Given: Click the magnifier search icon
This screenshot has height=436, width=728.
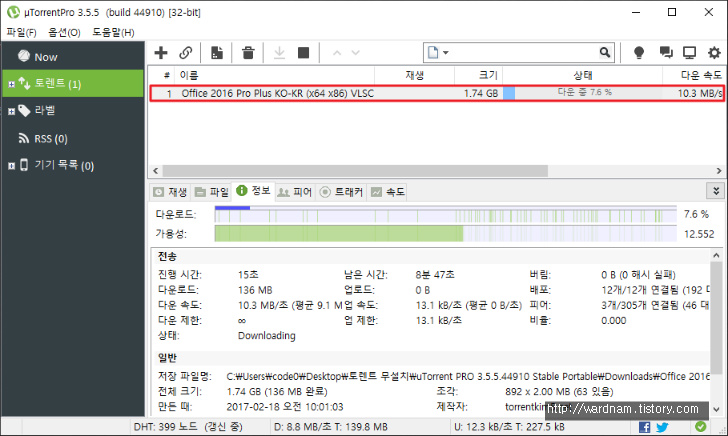Looking at the screenshot, I should [604, 52].
